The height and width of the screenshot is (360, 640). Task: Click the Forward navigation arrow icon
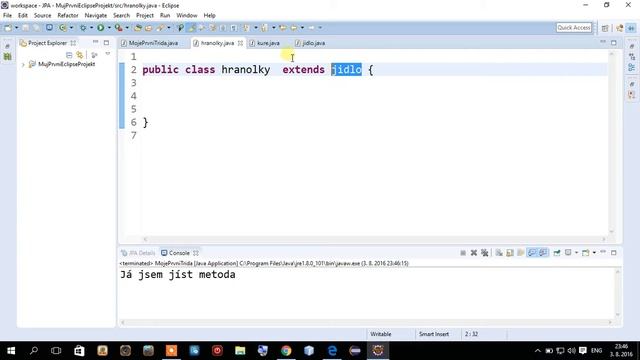(x=311, y=28)
